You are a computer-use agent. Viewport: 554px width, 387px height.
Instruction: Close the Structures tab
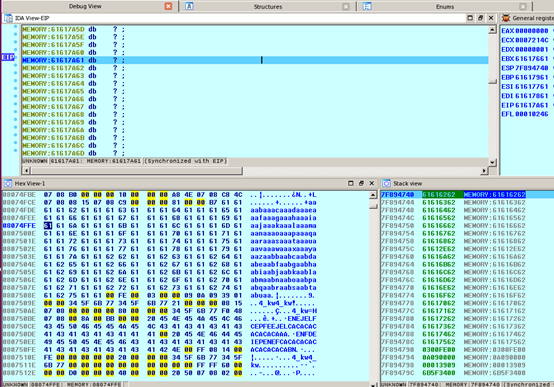[346, 6]
